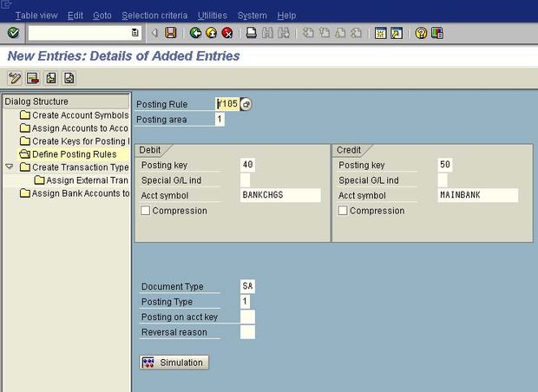This screenshot has width=538, height=392.
Task: Click the Create New Session icon
Action: point(381,33)
